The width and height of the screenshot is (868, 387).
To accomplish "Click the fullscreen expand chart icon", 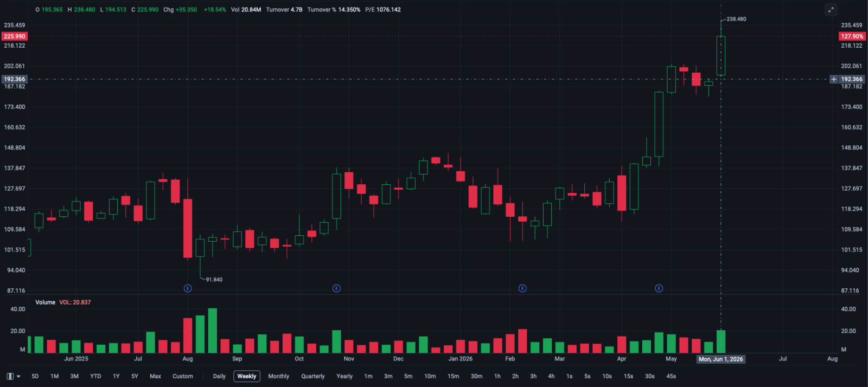I will click(831, 10).
